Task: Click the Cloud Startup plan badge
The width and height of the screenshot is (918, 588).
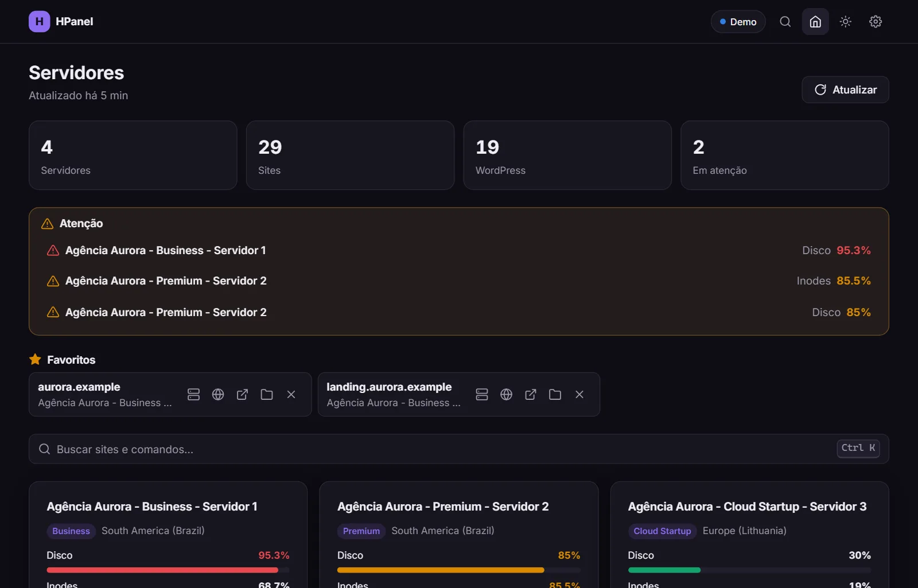Action: tap(662, 531)
